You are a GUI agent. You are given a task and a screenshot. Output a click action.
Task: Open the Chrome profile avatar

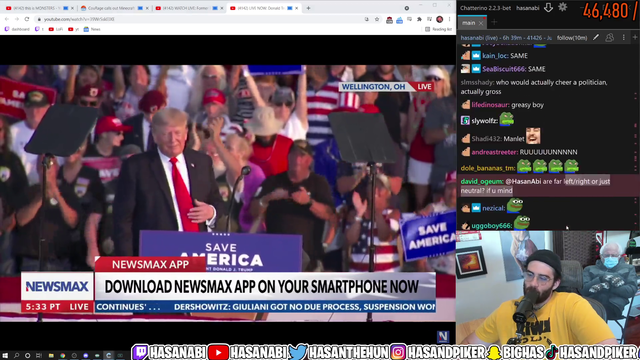click(440, 19)
